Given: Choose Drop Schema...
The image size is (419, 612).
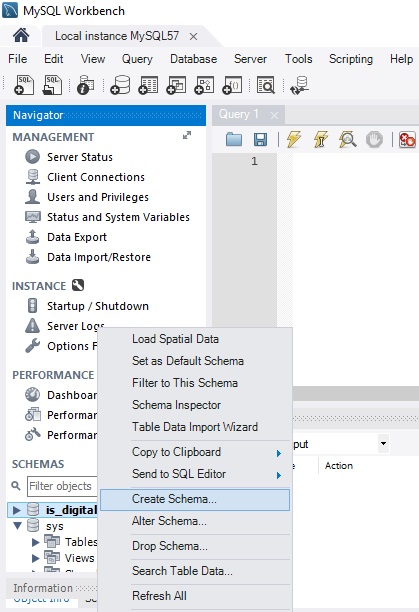Looking at the screenshot, I should pos(195,546).
